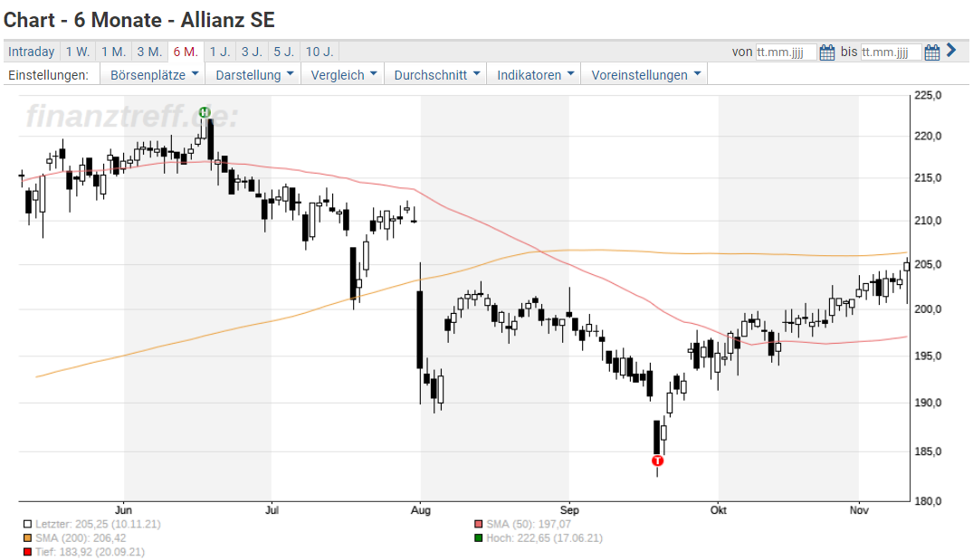This screenshot has height=560, width=973.
Task: Click the green H high marker
Action: click(x=205, y=112)
